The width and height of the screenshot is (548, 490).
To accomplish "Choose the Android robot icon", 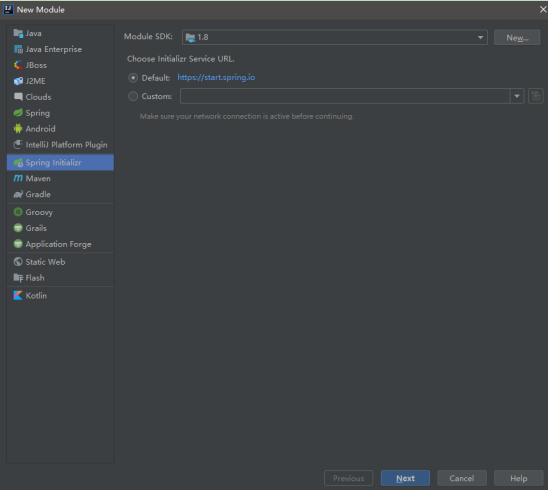I will click(18, 129).
